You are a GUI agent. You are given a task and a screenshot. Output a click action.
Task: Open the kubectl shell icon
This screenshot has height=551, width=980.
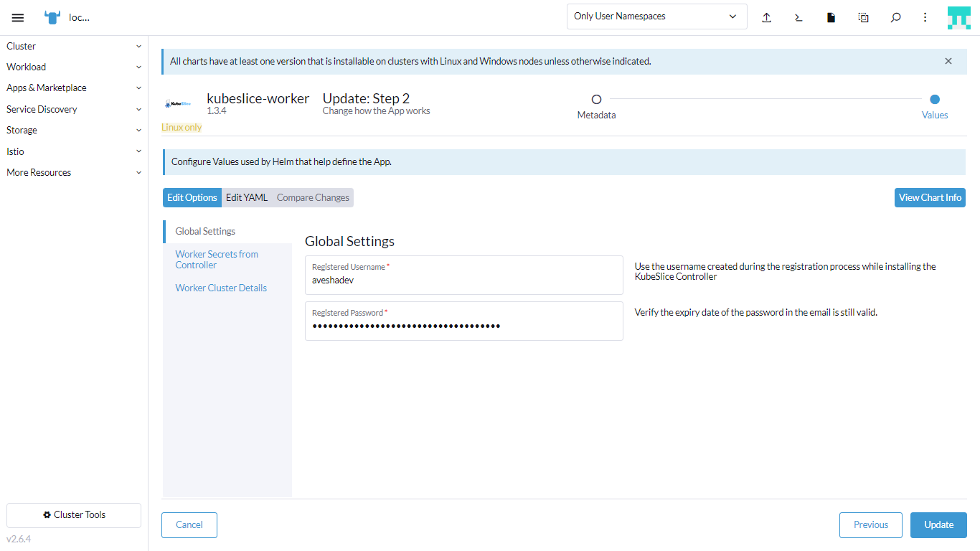pyautogui.click(x=798, y=17)
